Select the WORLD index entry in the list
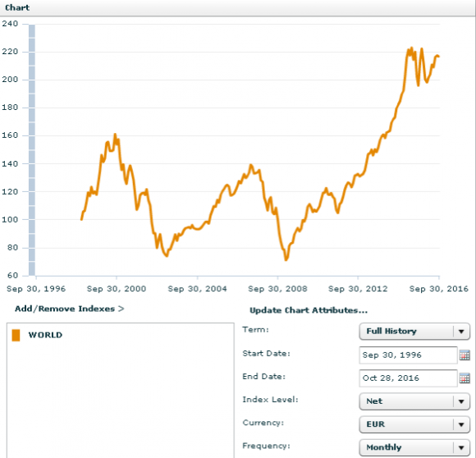Image resolution: width=476 pixels, height=458 pixels. point(45,335)
